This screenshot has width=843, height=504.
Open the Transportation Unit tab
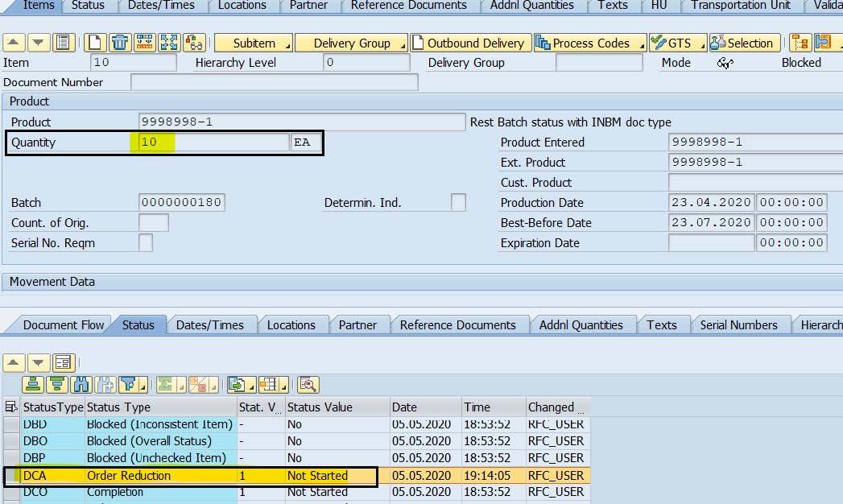click(x=739, y=6)
